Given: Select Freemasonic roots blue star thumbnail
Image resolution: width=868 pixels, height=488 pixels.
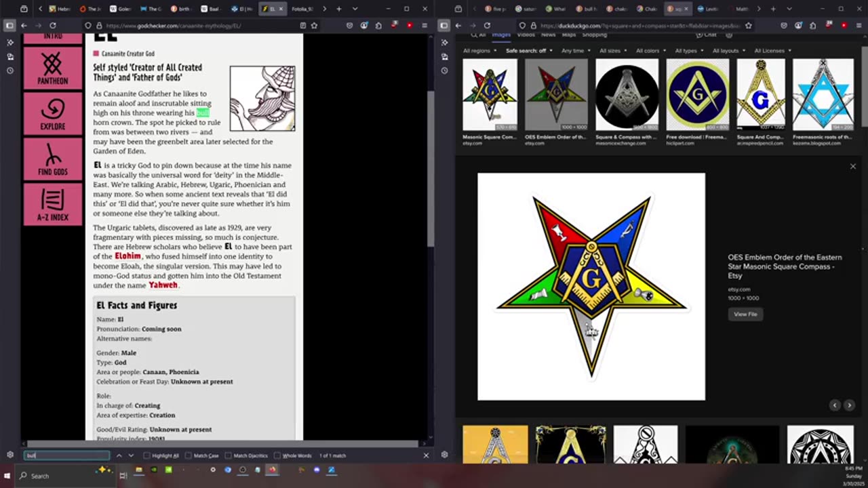Looking at the screenshot, I should point(823,95).
